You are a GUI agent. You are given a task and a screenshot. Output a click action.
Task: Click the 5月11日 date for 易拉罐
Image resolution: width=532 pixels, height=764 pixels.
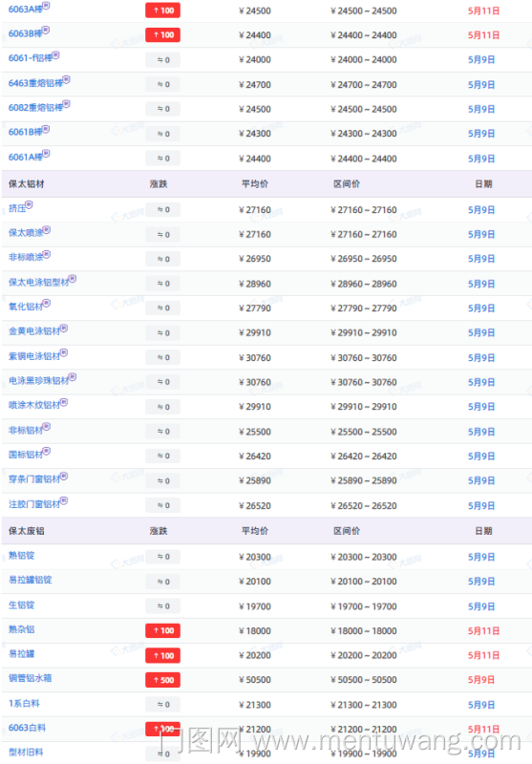coord(483,655)
